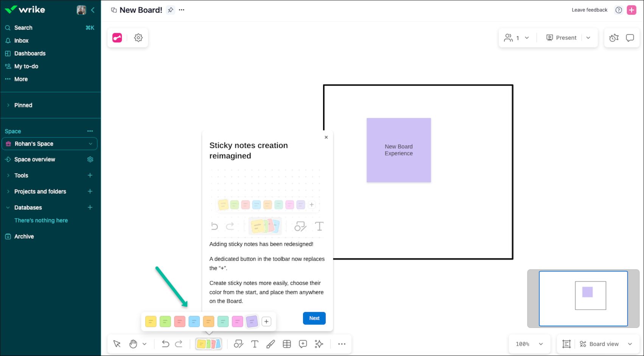Select the hand pan tool
Image resolution: width=644 pixels, height=356 pixels.
point(133,344)
